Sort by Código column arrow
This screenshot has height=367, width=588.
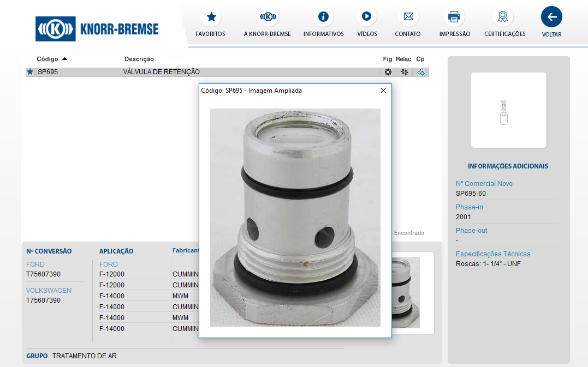click(x=64, y=59)
